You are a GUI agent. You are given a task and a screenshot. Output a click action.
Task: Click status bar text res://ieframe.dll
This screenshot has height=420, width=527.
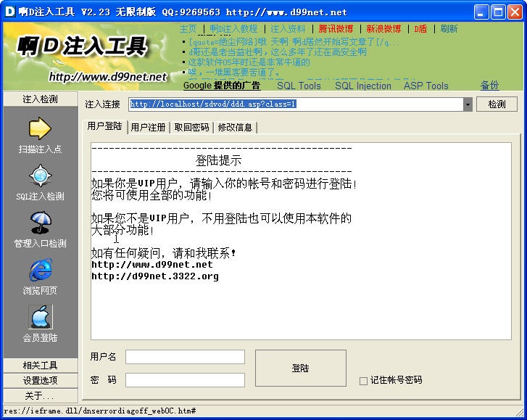pyautogui.click(x=100, y=411)
